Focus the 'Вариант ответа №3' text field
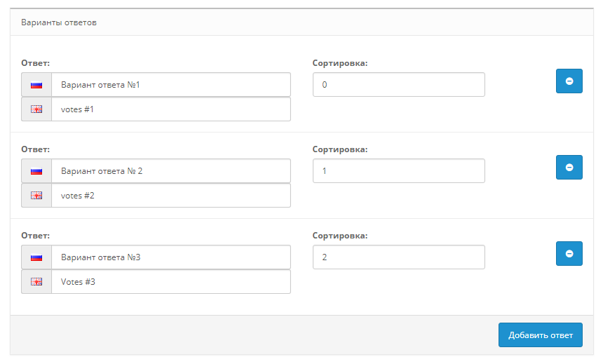 [x=170, y=257]
